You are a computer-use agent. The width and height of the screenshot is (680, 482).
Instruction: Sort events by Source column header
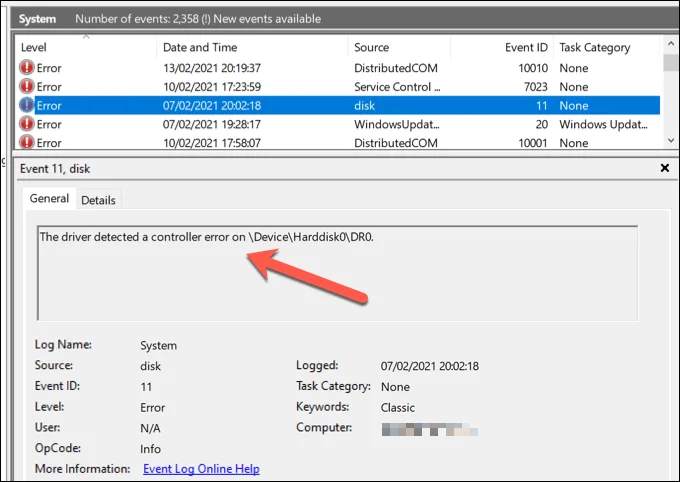371,47
